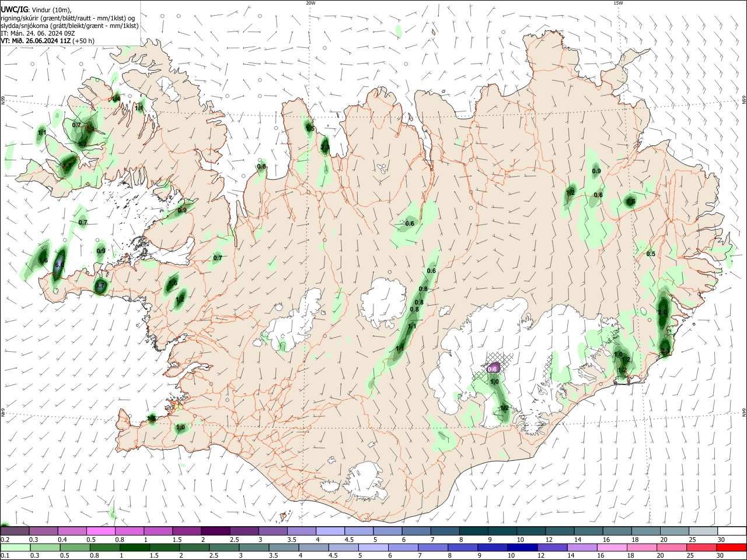Select the 2.0 precipitation value on the east coast

662,312
